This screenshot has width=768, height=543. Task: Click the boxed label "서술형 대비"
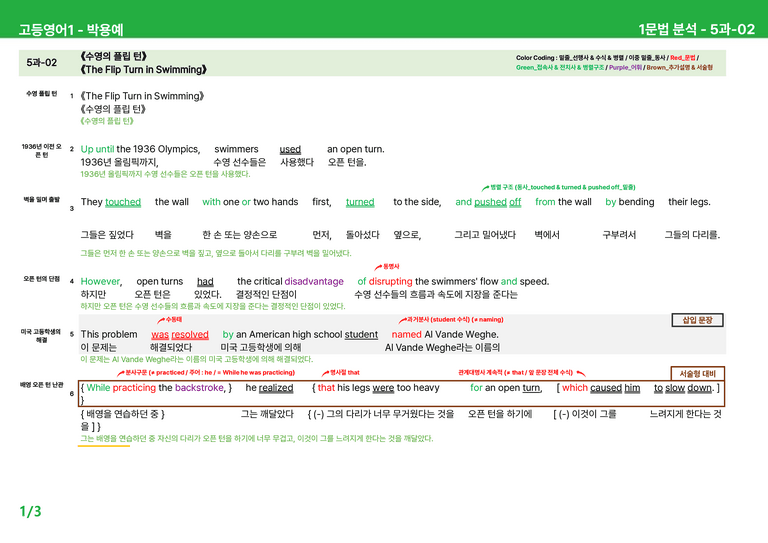(697, 374)
